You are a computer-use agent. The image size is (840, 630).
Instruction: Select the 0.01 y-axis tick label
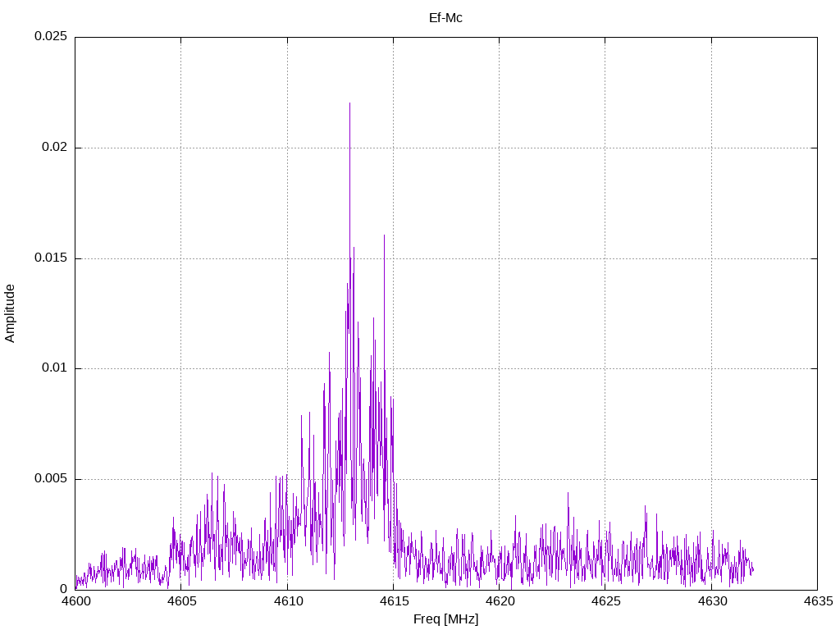54,368
